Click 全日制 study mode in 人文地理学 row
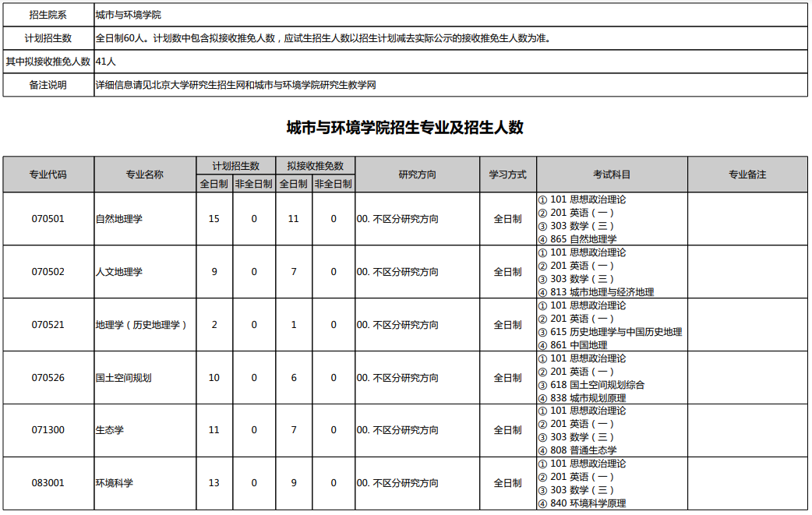This screenshot has height=515, width=812. [507, 272]
